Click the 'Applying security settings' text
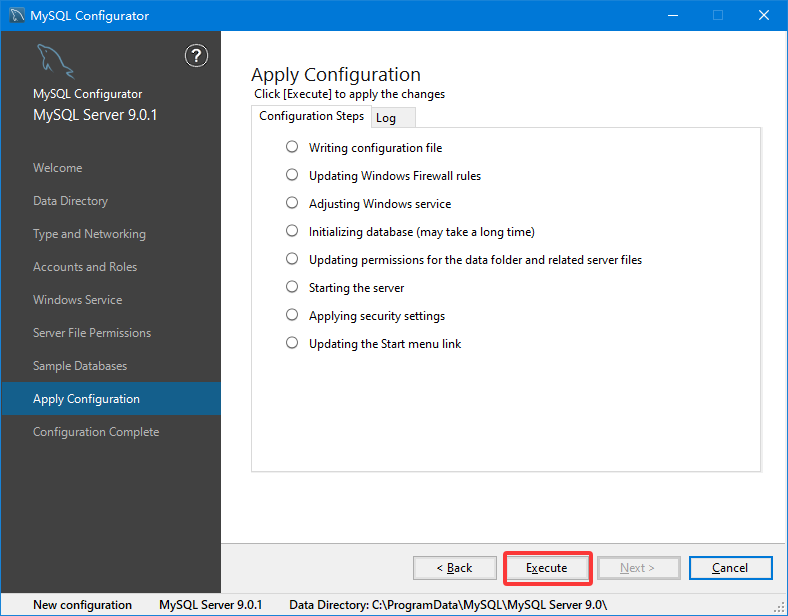Screen dimensions: 788x616 click(x=377, y=316)
